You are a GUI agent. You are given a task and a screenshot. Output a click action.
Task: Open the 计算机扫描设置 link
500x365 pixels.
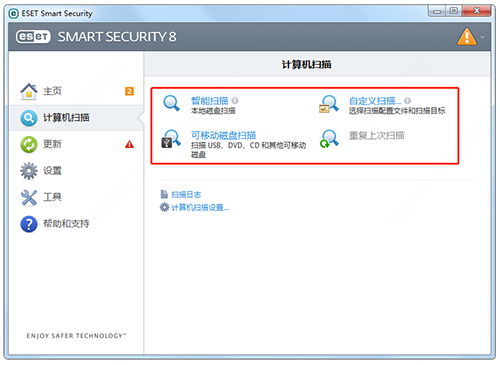[200, 207]
